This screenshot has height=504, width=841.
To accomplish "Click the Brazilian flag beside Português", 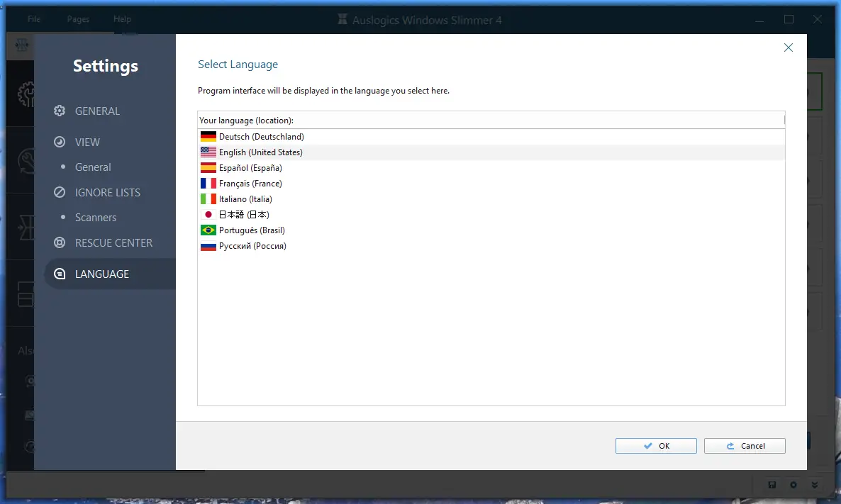I will [x=208, y=230].
